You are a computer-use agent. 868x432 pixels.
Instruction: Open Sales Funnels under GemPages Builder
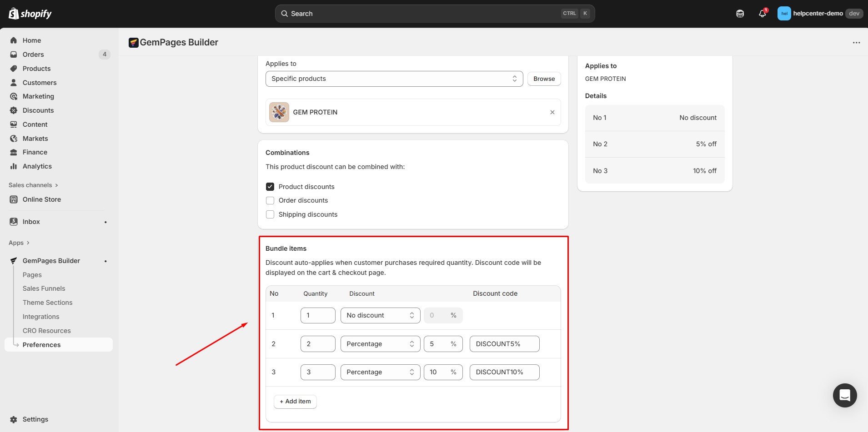click(44, 288)
